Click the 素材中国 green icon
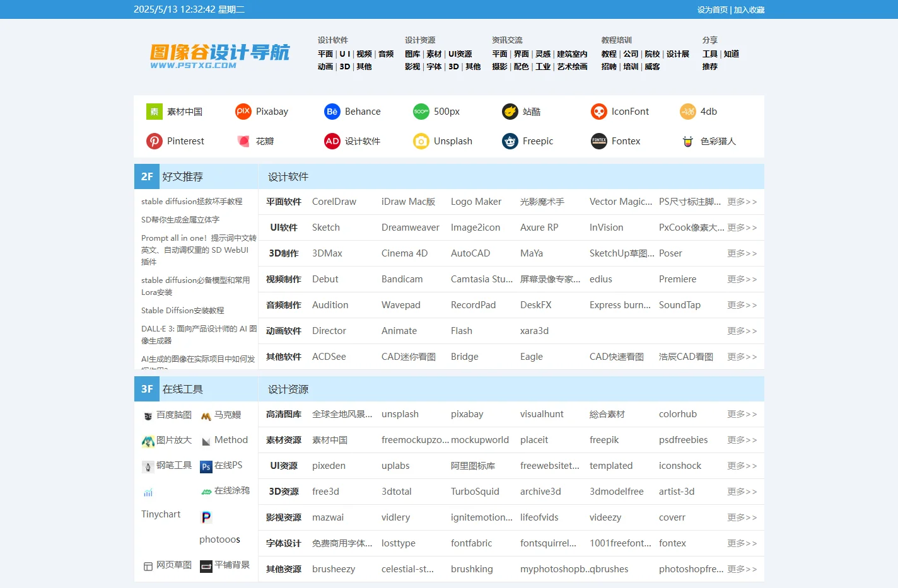 point(155,112)
